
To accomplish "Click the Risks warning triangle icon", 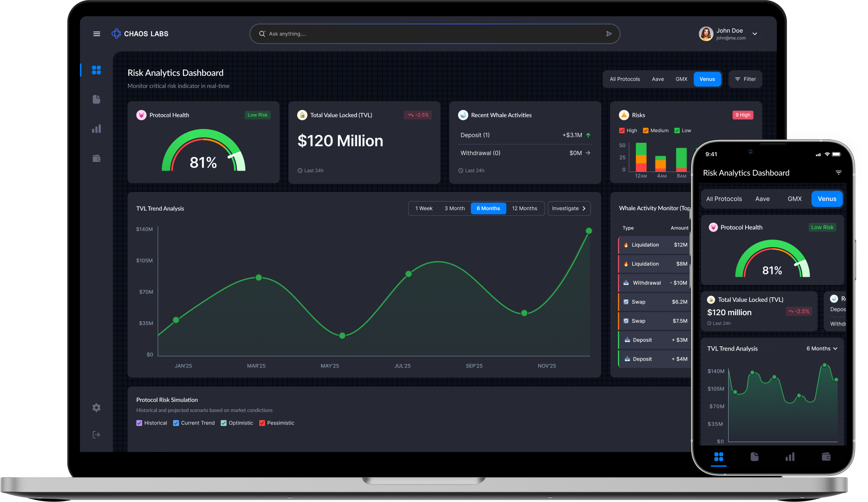I will (x=624, y=115).
